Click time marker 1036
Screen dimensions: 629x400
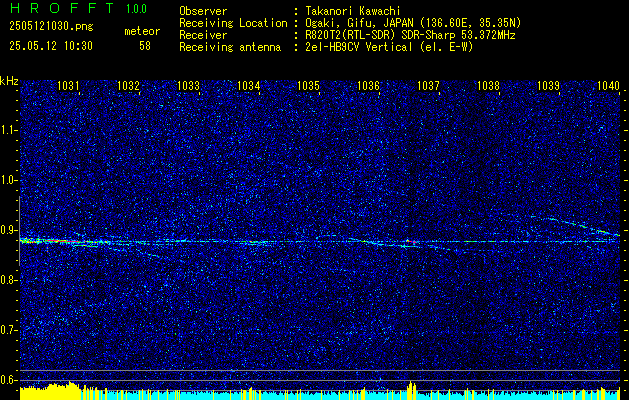[368, 85]
